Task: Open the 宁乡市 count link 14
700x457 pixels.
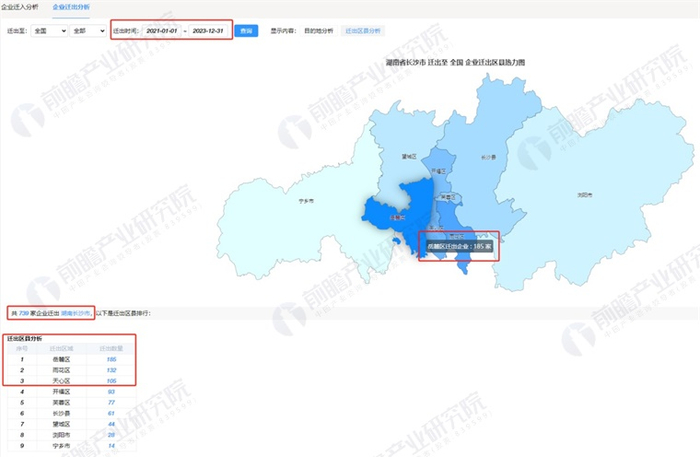Action: pos(111,445)
